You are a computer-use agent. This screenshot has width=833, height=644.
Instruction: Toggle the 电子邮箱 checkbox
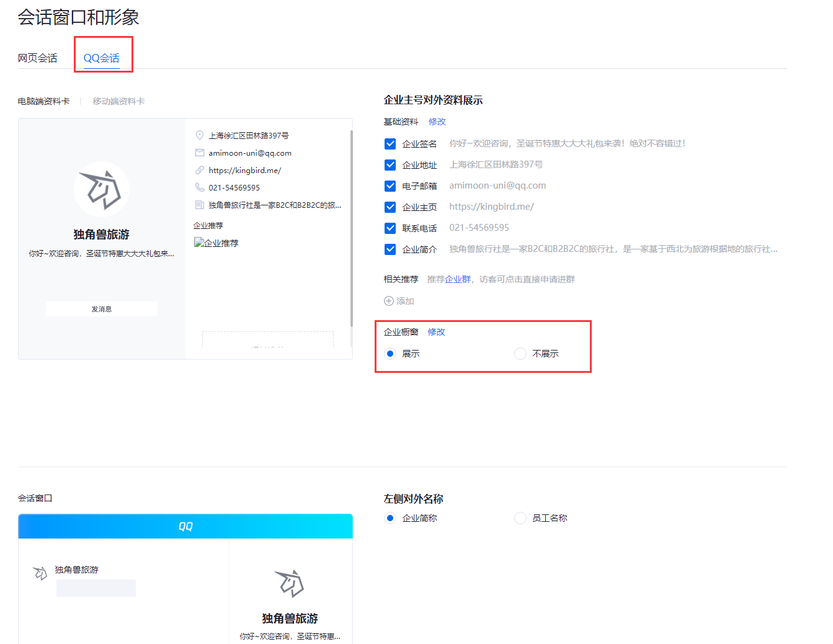(390, 186)
